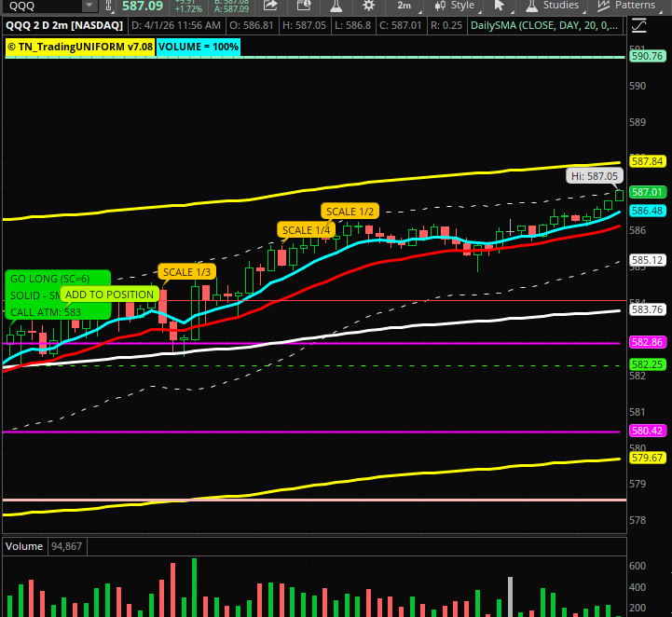Screen dimensions: 672x617
Task: Click the O: 586.81 open value
Action: click(x=252, y=26)
